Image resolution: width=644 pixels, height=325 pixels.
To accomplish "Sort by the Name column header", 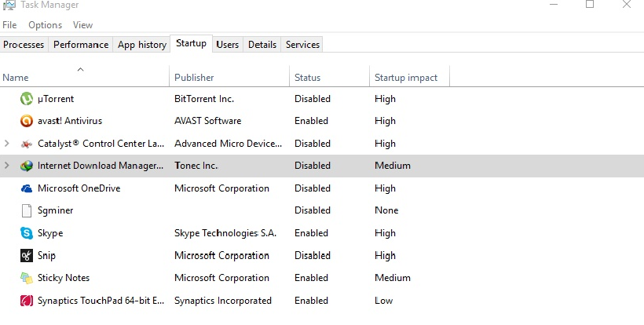I will click(x=84, y=77).
